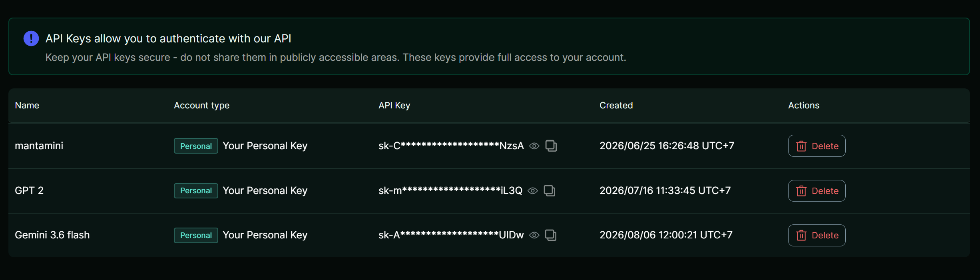The width and height of the screenshot is (980, 280).
Task: Toggle visibility of Gemini 3.6 flash key
Action: click(534, 235)
